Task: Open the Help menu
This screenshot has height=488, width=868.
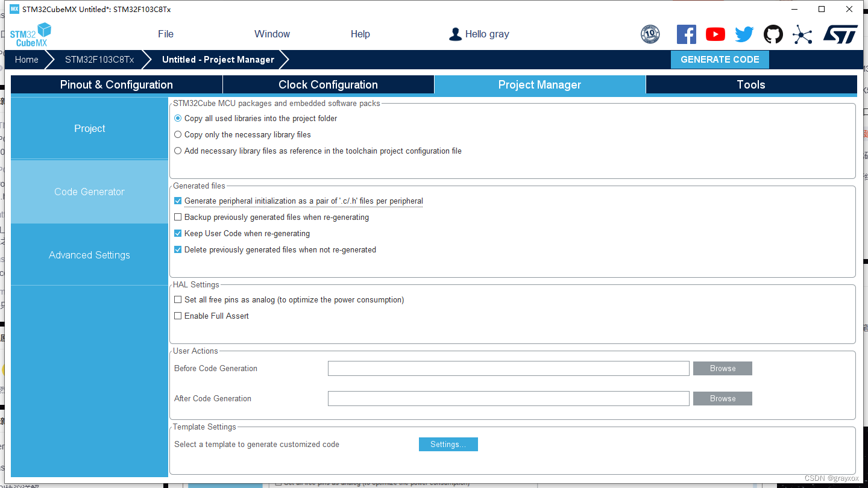Action: tap(360, 34)
